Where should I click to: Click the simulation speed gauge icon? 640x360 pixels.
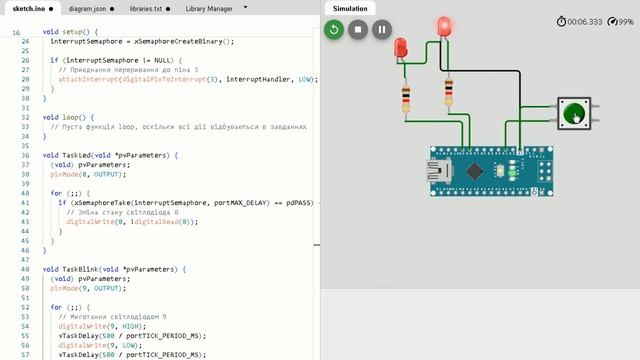tap(612, 22)
